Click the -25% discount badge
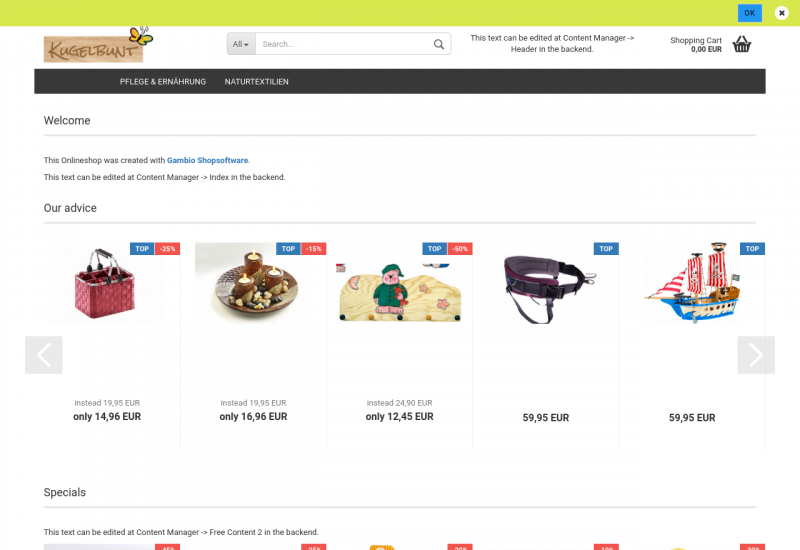800x550 pixels. pos(167,248)
